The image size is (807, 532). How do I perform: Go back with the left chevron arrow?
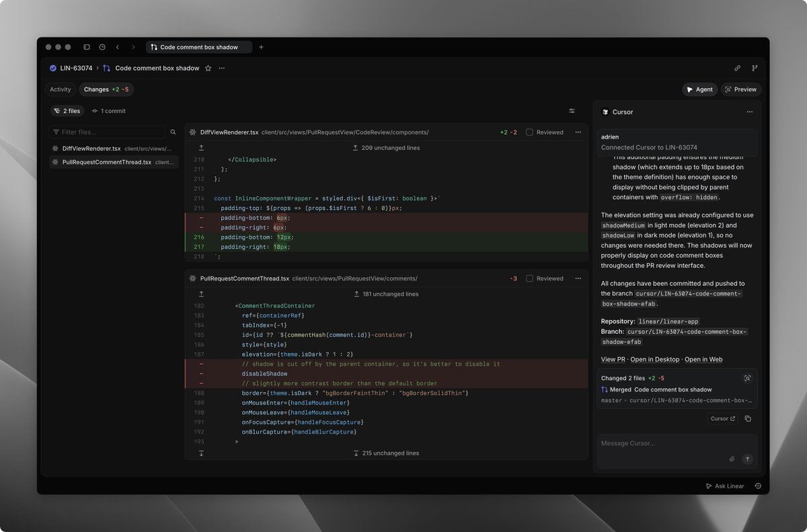coord(118,47)
